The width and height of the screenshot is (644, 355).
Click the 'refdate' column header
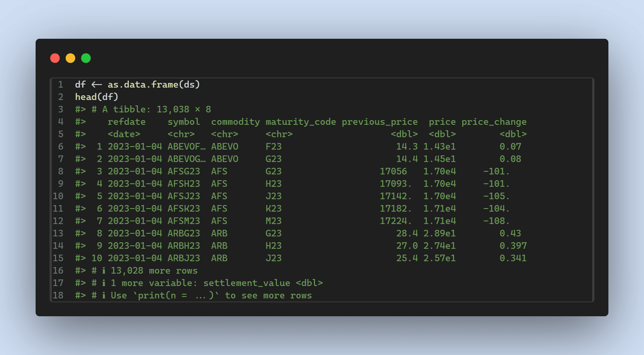click(x=127, y=122)
